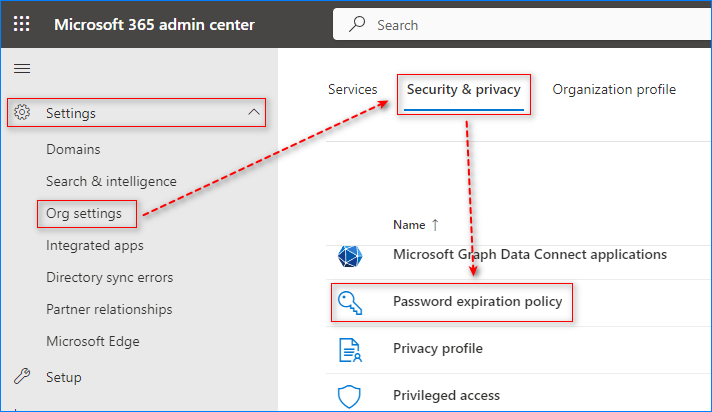The image size is (712, 412).
Task: Collapse the navigation hamburger menu
Action: 22,69
